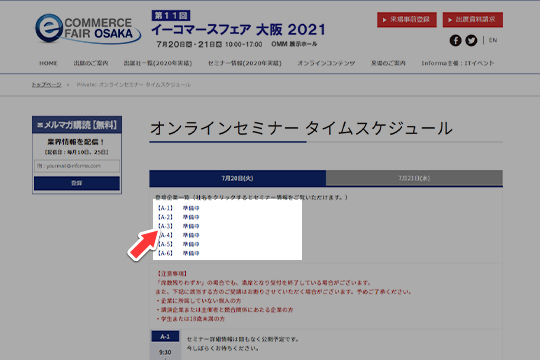Click the red 来場事前登録 button
Screen dimensions: 540x360
pyautogui.click(x=407, y=20)
